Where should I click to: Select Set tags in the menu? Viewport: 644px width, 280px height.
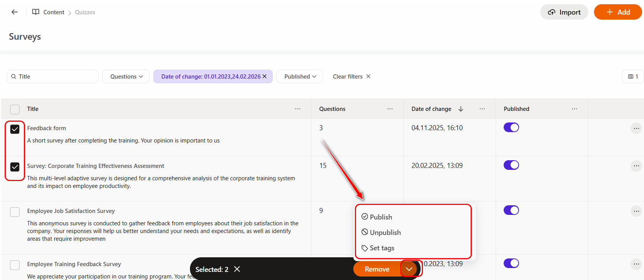pos(382,248)
